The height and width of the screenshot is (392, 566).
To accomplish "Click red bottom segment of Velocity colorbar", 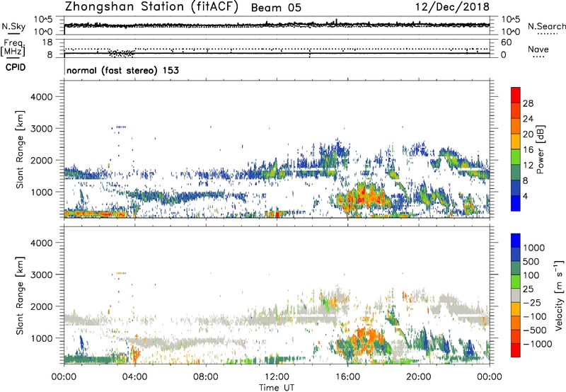I will pyautogui.click(x=516, y=350).
